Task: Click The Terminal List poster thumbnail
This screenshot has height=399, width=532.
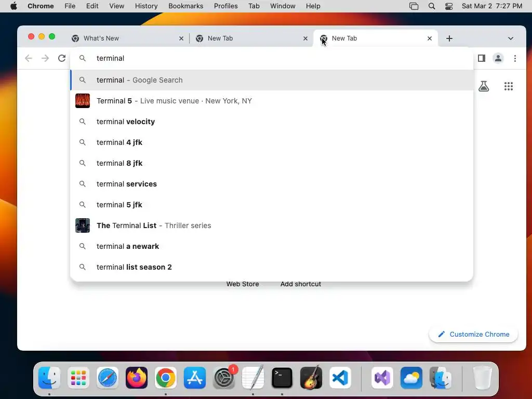Action: [83, 225]
